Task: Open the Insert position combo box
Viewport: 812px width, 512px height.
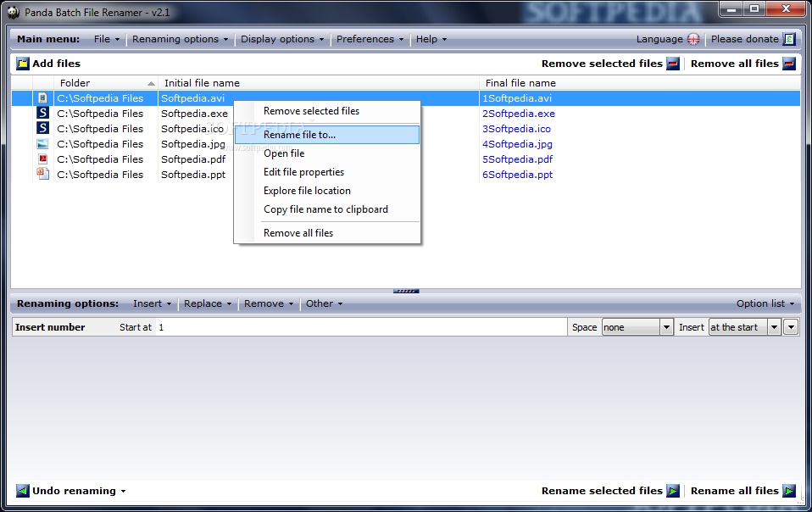Action: tap(744, 327)
